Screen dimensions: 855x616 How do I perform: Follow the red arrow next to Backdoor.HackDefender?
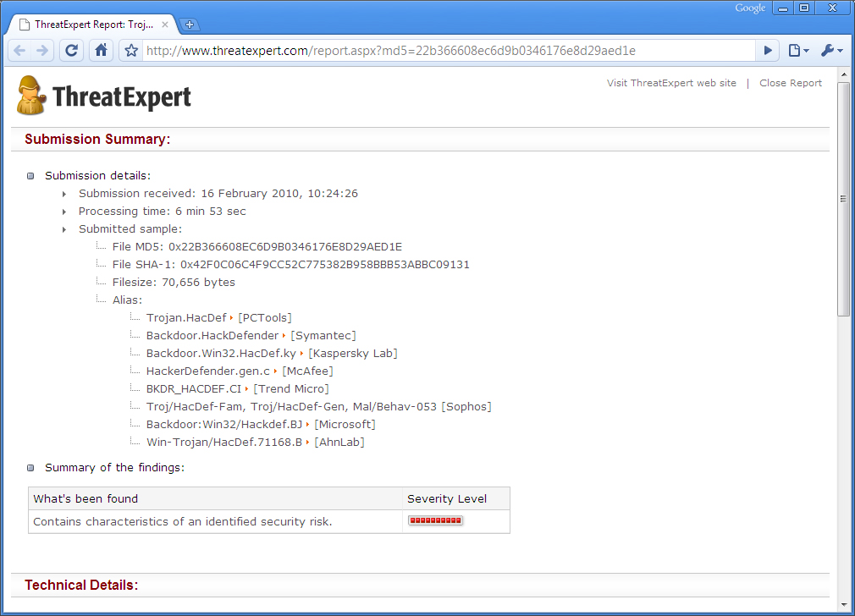coord(284,336)
